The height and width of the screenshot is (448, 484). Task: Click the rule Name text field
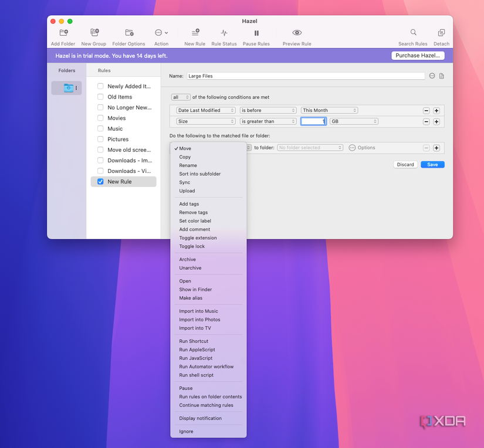pyautogui.click(x=306, y=76)
